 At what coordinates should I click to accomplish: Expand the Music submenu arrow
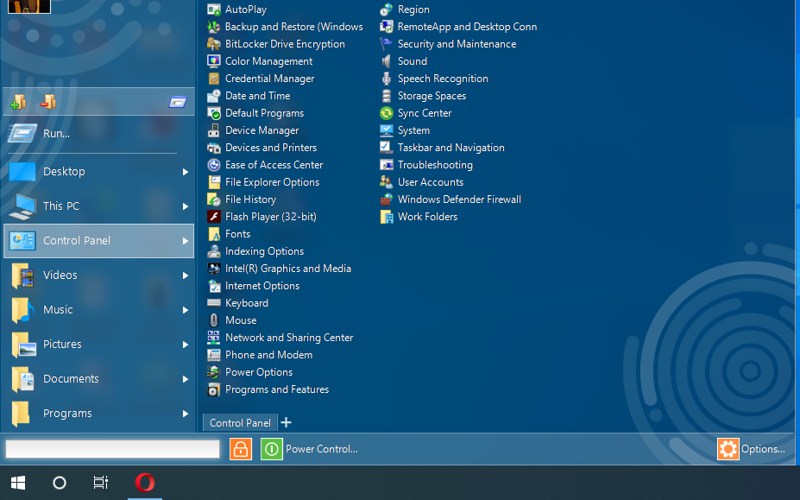(185, 310)
